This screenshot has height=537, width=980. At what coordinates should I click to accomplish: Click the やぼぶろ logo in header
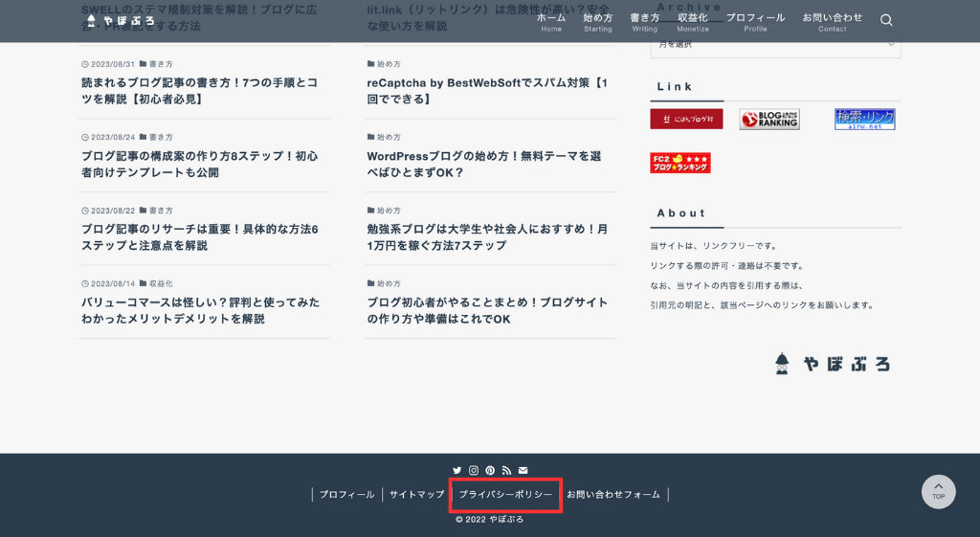(x=120, y=21)
